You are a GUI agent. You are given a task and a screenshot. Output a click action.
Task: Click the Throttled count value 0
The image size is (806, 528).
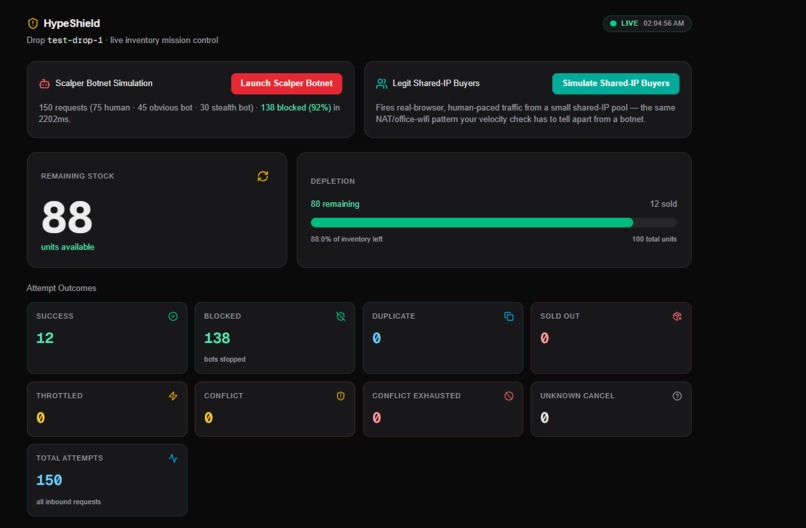pos(41,418)
